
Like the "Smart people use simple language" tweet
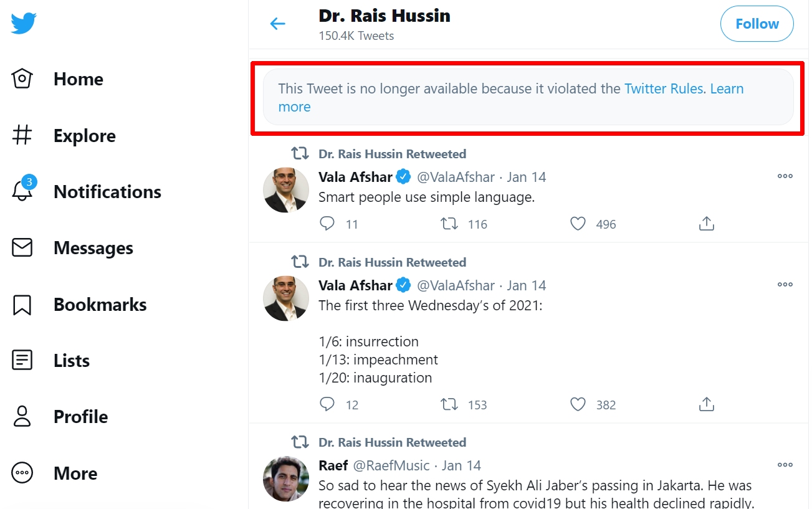tap(578, 224)
